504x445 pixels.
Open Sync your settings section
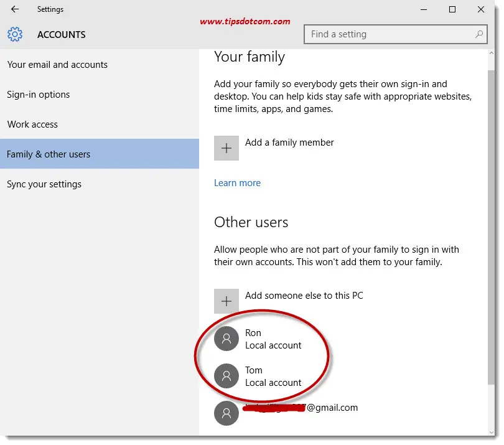click(100, 184)
